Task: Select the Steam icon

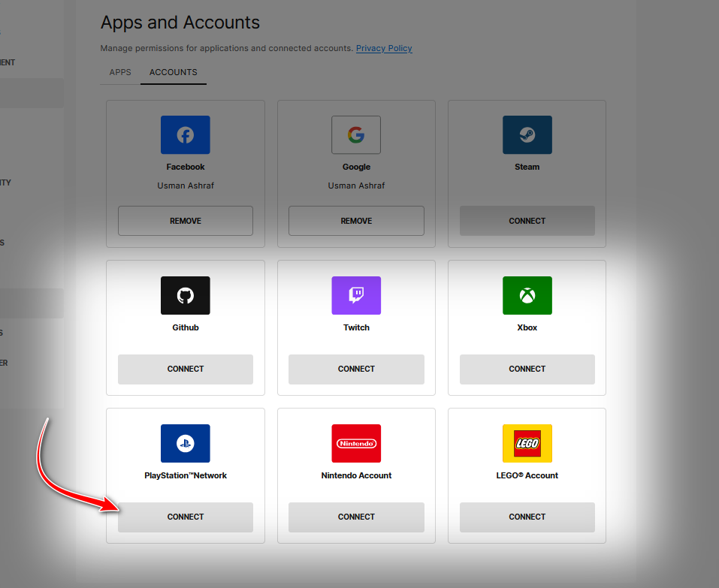Action: coord(527,134)
